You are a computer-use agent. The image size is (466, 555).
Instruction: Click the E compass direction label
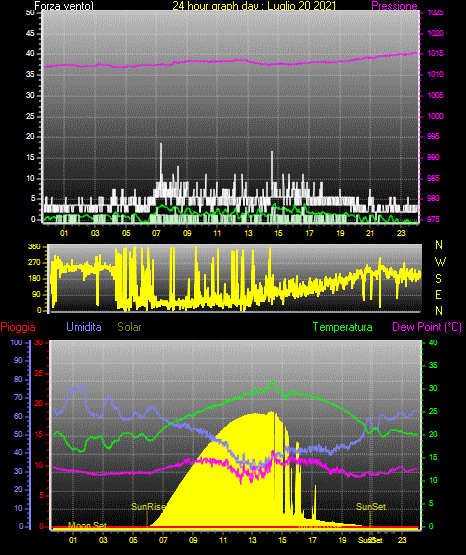(x=438, y=294)
